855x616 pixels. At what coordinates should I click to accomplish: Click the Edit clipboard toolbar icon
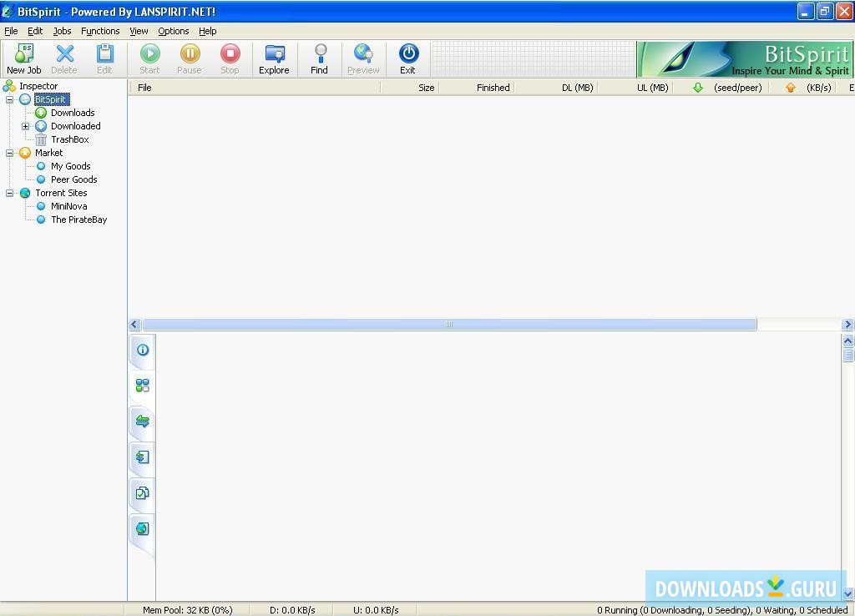[x=104, y=59]
